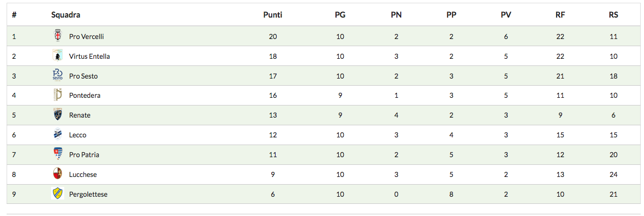
Task: Open the Virtus Entella team link
Action: click(89, 56)
